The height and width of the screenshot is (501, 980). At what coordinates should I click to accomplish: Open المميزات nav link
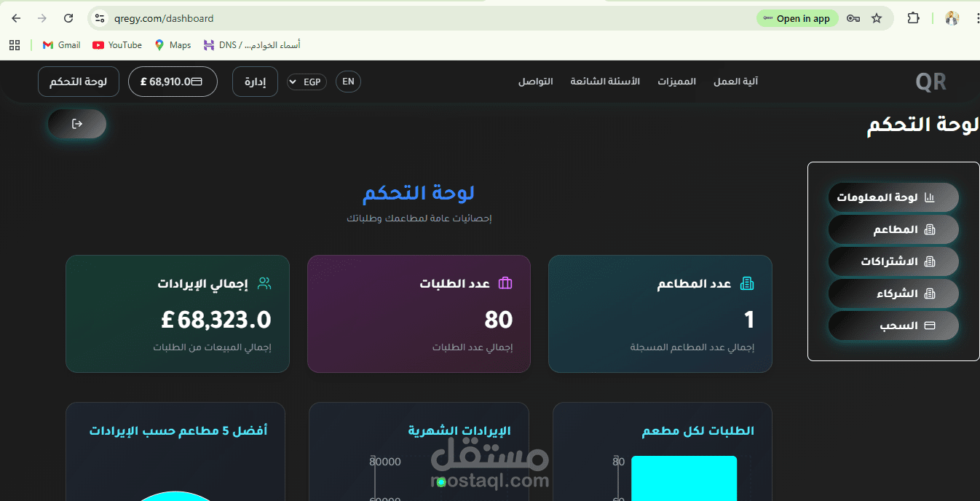(x=676, y=82)
